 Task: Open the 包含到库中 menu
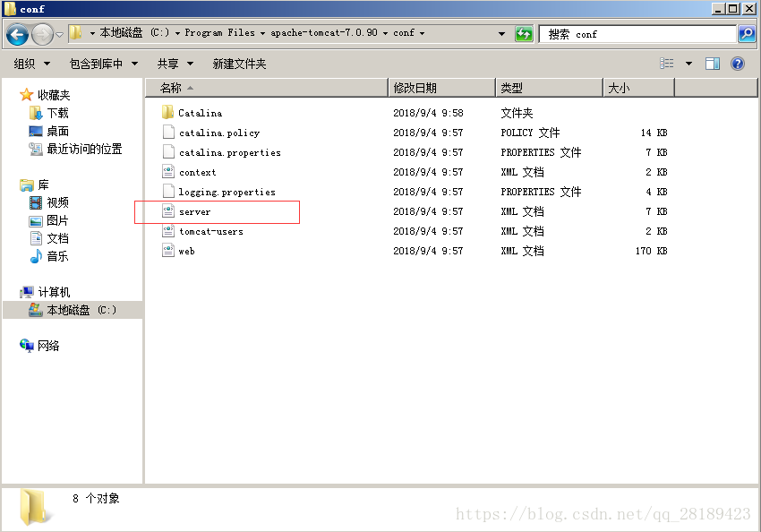(103, 64)
